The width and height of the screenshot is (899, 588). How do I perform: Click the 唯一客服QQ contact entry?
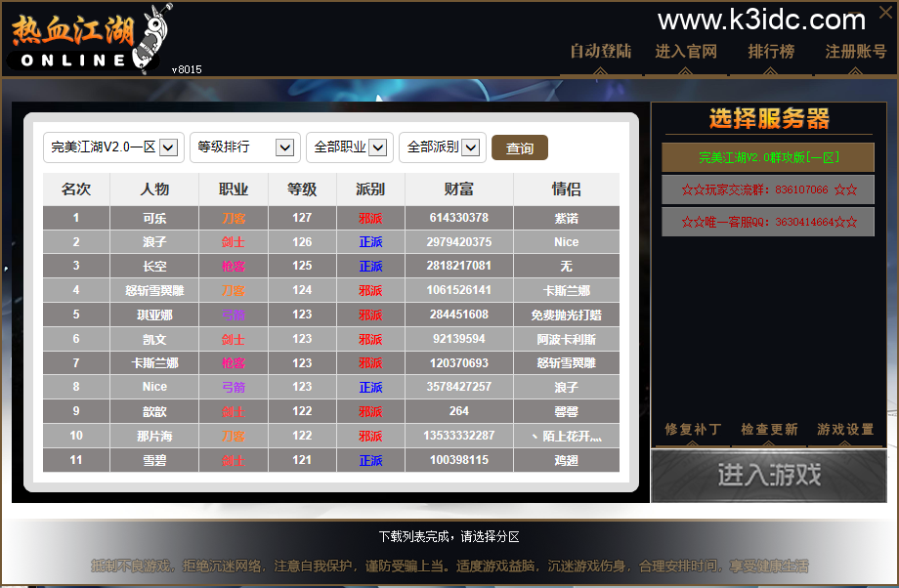click(767, 222)
